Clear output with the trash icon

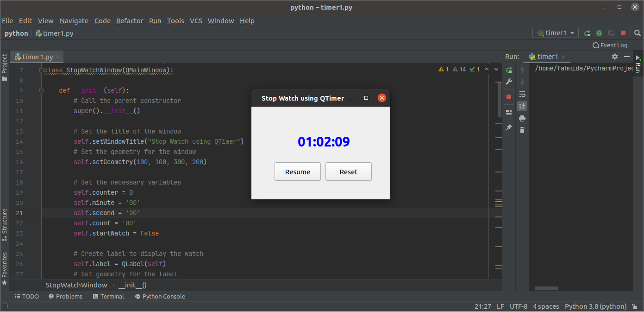[x=522, y=130]
